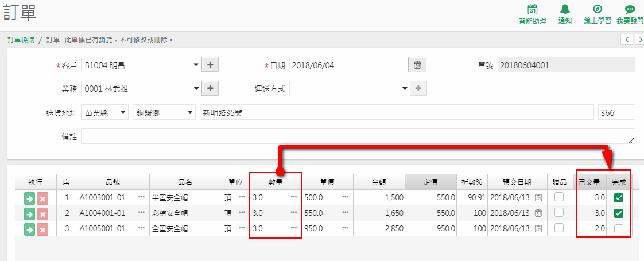Image resolution: width=644 pixels, height=261 pixels.
Task: Click the 已交量 column header
Action: (589, 182)
